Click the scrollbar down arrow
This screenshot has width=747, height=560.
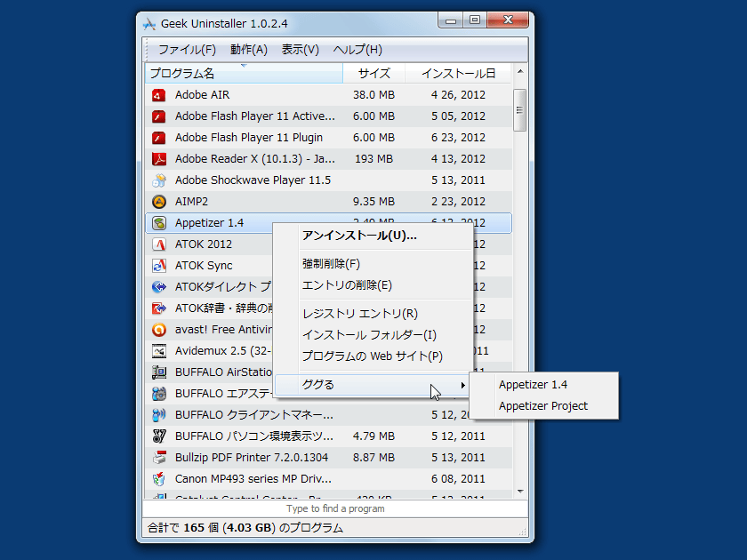point(520,491)
